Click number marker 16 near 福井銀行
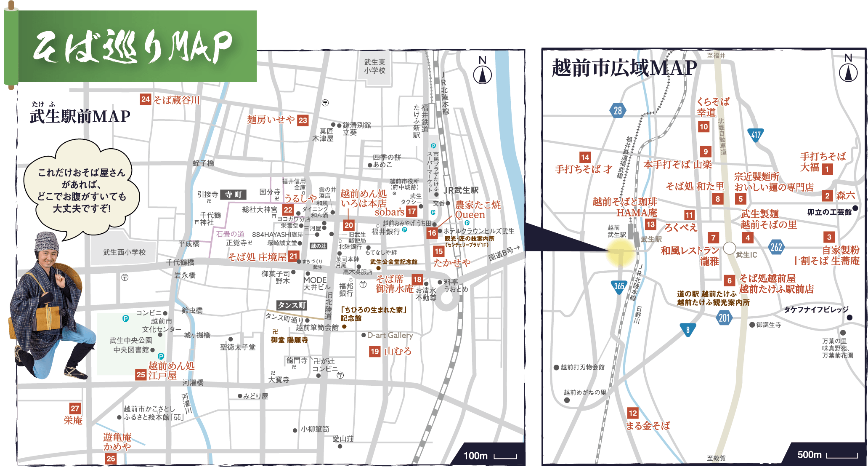The height and width of the screenshot is (467, 868). (432, 233)
